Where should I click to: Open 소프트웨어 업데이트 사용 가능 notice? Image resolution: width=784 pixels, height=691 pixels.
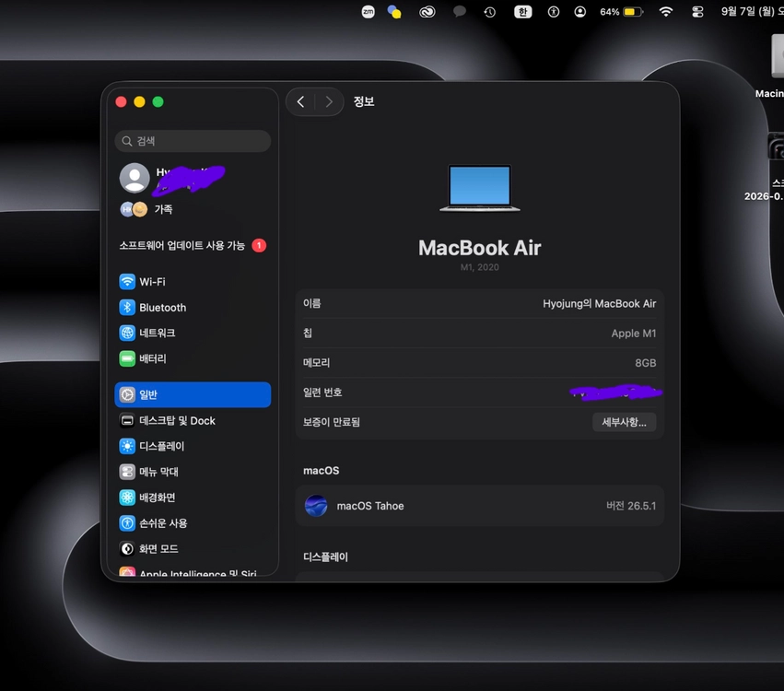point(193,245)
